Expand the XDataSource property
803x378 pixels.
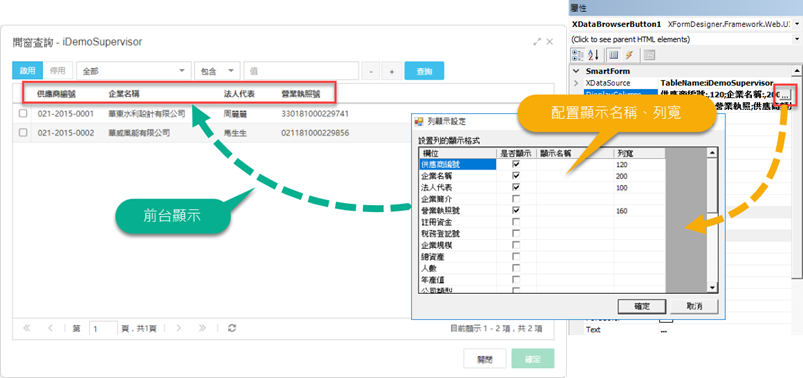[x=576, y=83]
